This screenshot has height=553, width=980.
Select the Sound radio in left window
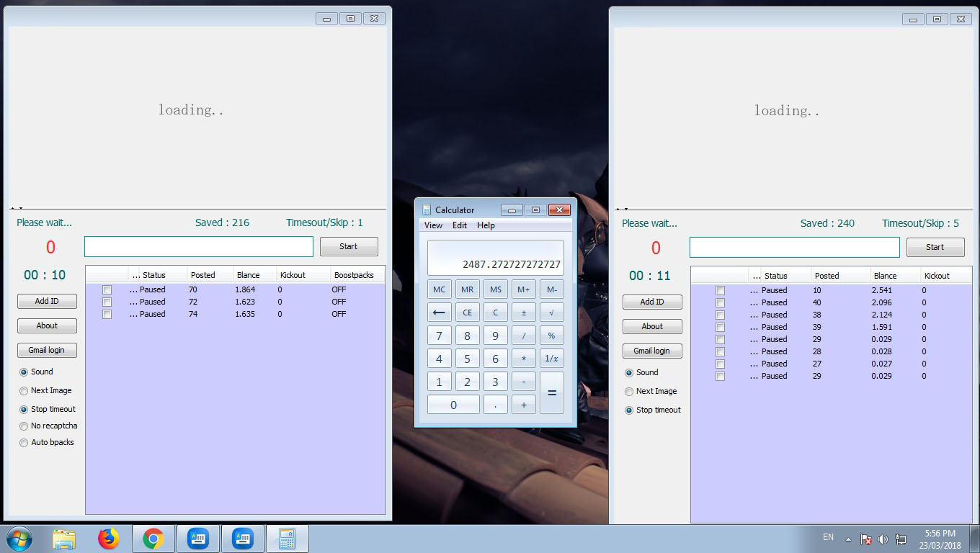pos(24,372)
